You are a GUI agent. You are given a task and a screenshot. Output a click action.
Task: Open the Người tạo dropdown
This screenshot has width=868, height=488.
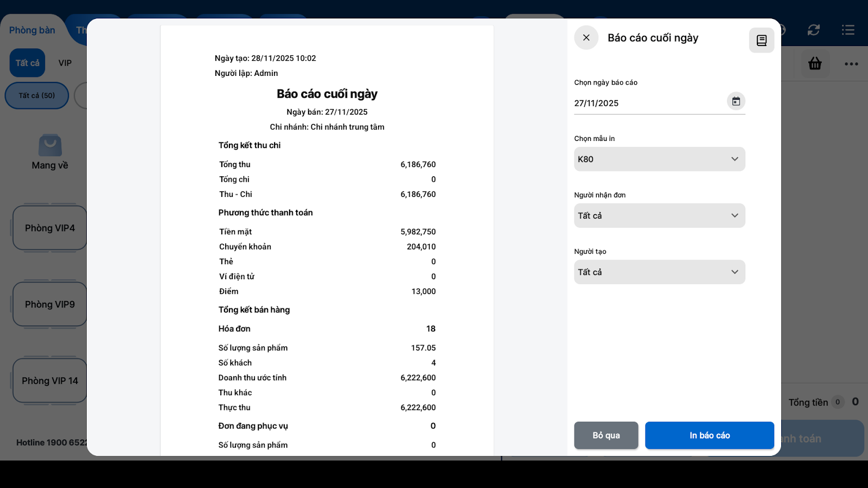pyautogui.click(x=660, y=272)
